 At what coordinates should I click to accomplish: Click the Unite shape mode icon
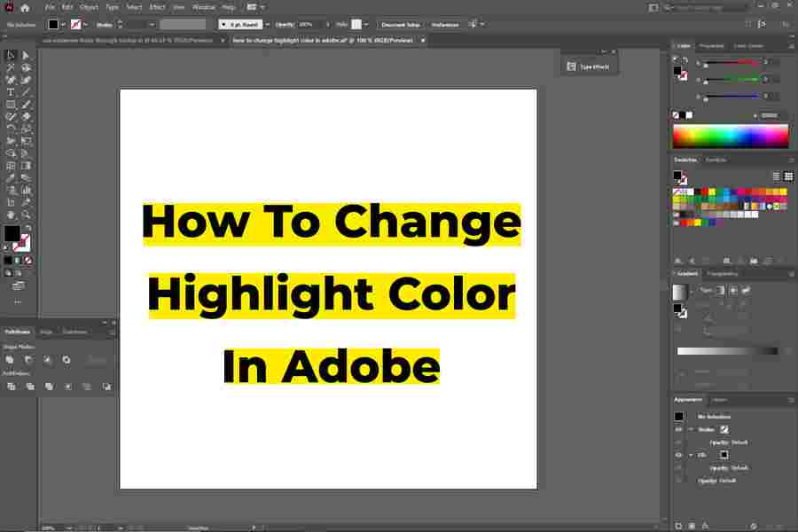(x=10, y=360)
